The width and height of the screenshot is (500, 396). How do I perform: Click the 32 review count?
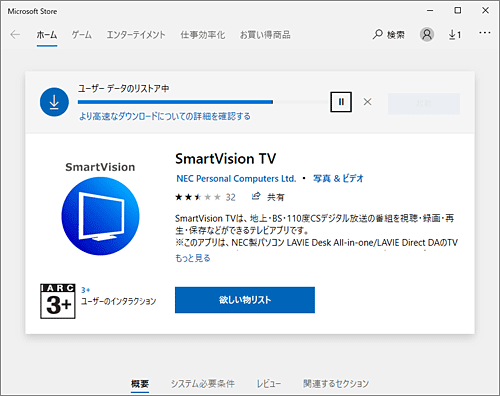click(230, 197)
